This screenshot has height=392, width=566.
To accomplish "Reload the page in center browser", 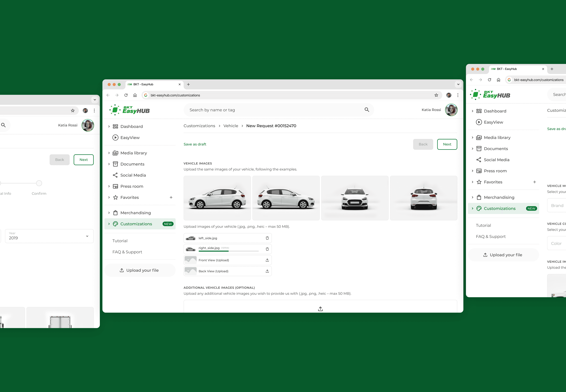I will point(126,95).
